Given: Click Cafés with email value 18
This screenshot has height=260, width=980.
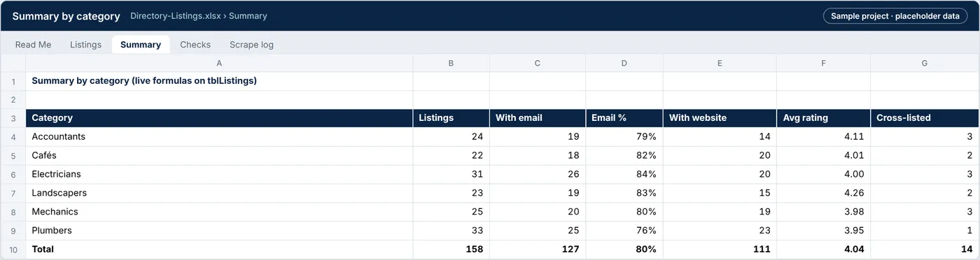Looking at the screenshot, I should tap(538, 156).
